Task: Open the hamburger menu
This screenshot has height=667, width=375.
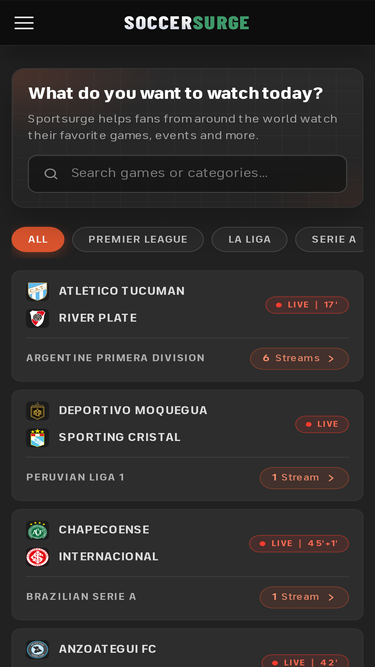Action: point(24,23)
